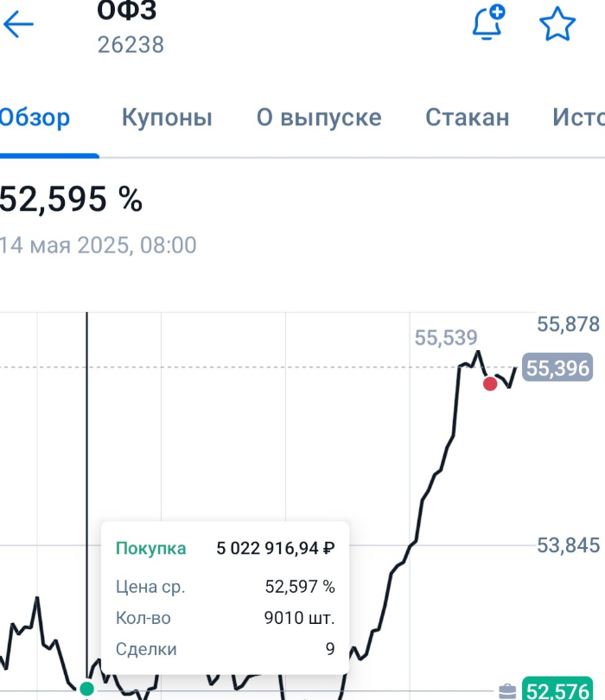Screen dimensions: 605x700
Task: Tap the red sell marker dot on the chart
Action: pyautogui.click(x=490, y=384)
